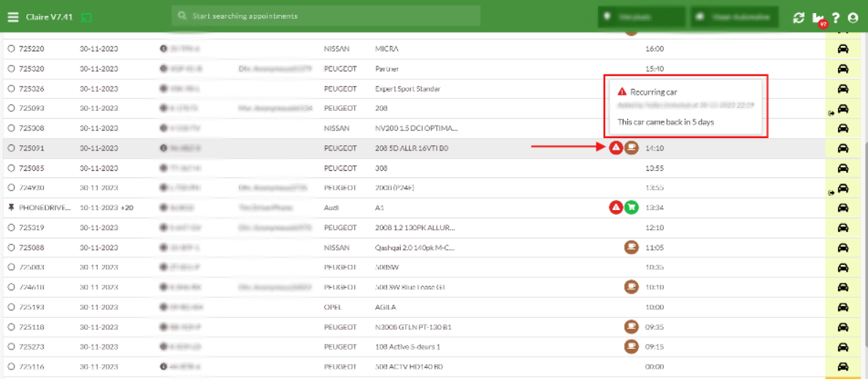The width and height of the screenshot is (868, 384).
Task: Click the 14:10 time cell
Action: [654, 147]
